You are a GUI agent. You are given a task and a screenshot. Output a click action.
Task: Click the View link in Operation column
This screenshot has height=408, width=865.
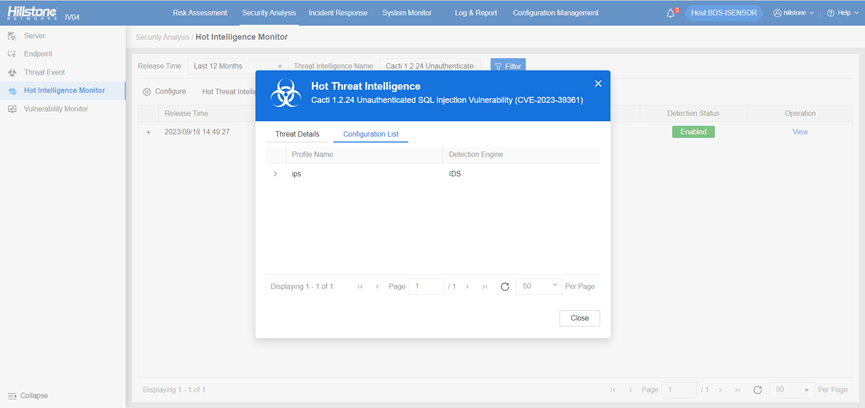(800, 132)
